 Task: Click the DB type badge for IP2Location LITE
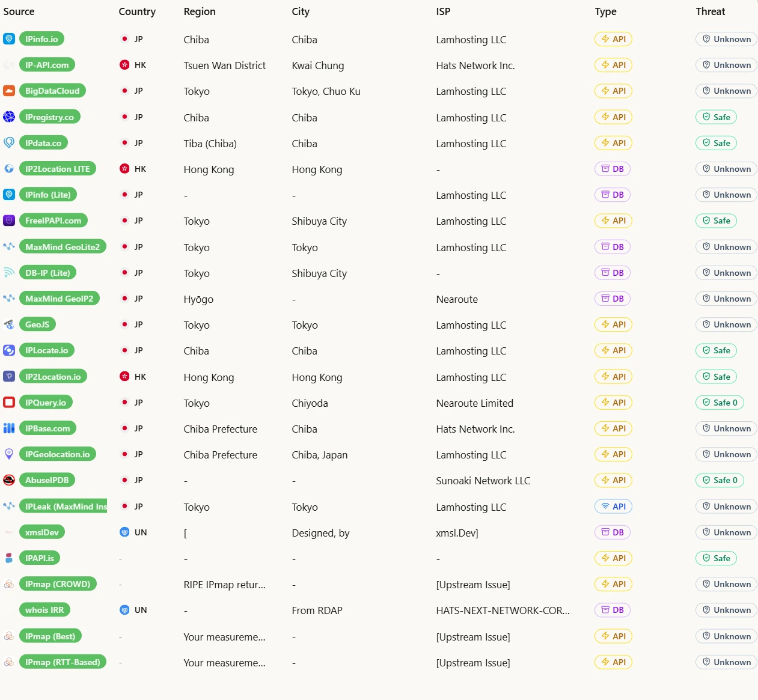(612, 169)
